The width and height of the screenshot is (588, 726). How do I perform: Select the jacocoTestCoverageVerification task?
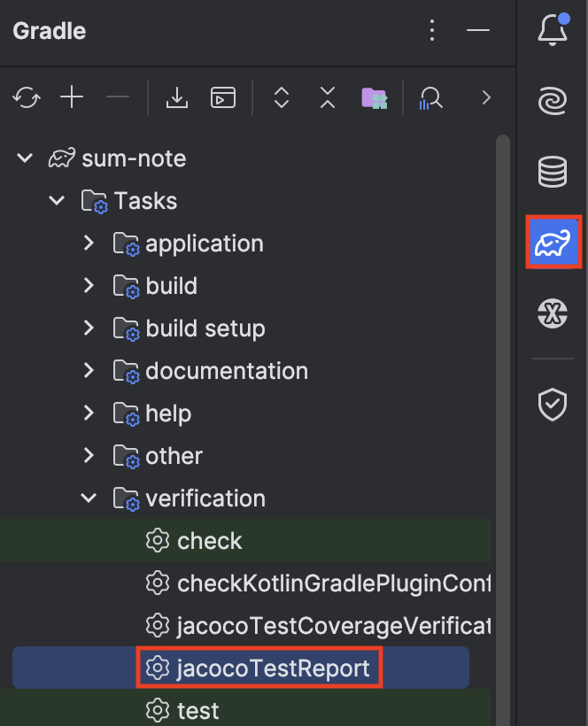coord(245,626)
